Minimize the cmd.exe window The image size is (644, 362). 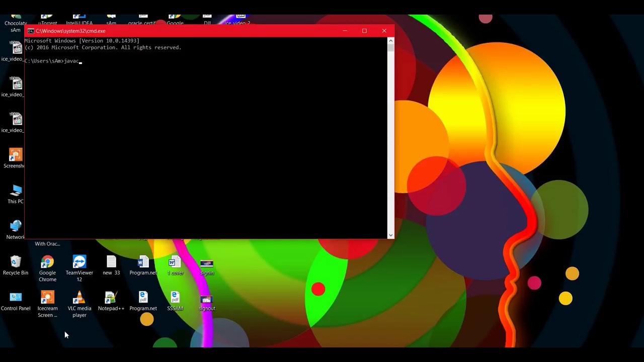(345, 31)
